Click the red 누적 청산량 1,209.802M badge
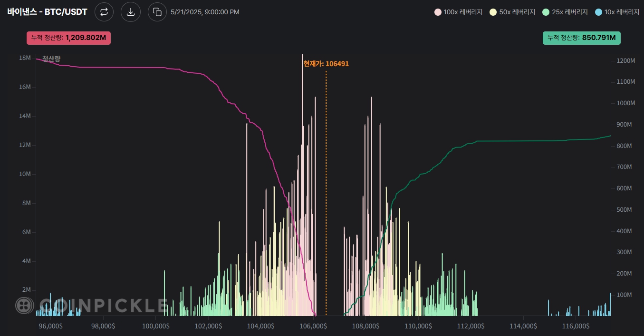Viewport: 644px width, 336px height. 68,38
